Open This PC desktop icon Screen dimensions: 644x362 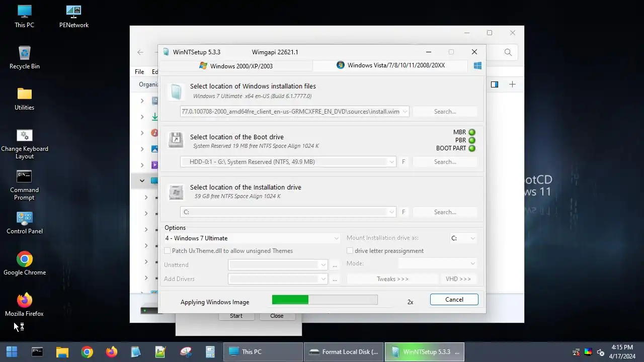[x=24, y=16]
